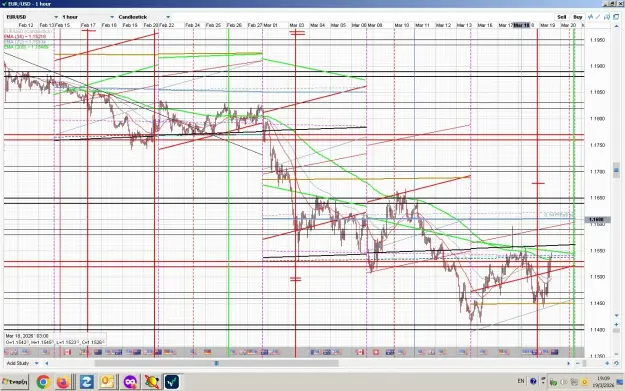The image size is (625, 391).
Task: Click the chart settings icon in toolbar
Action: (607, 17)
